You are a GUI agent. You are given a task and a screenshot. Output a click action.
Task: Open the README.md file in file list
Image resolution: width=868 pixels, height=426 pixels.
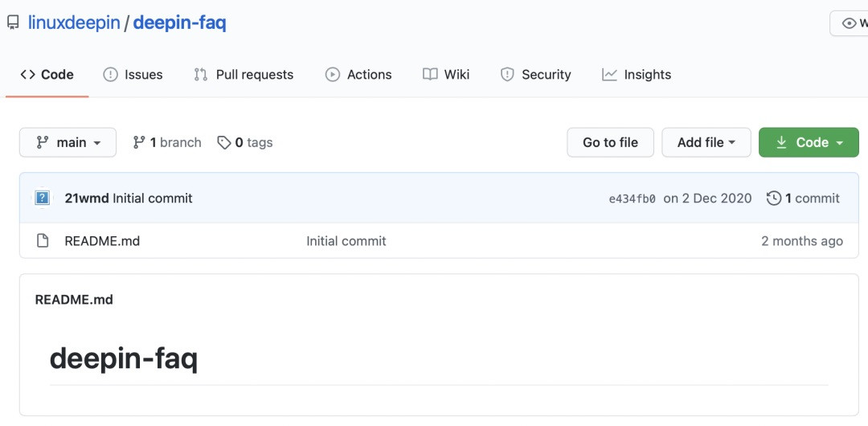click(102, 241)
